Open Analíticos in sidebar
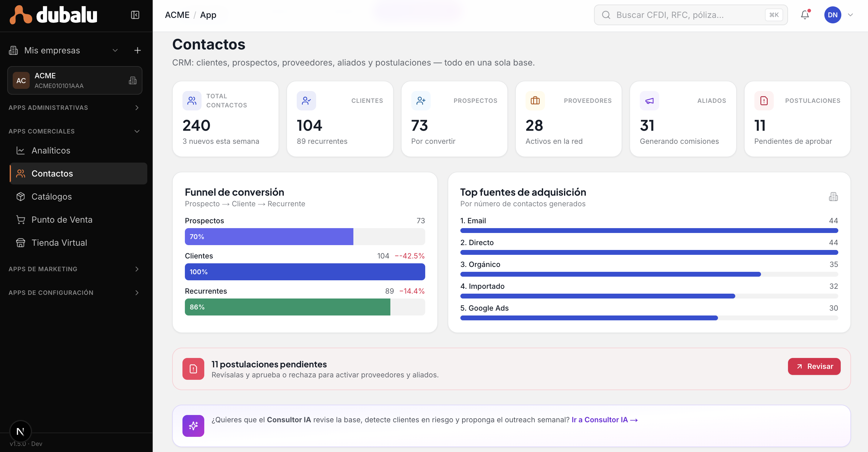This screenshot has width=868, height=452. [x=78, y=150]
